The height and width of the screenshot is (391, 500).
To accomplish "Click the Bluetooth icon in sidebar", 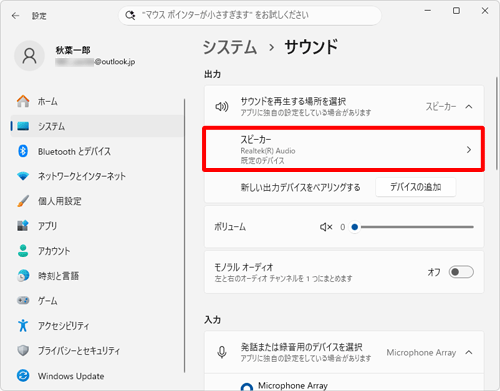I will (x=23, y=151).
